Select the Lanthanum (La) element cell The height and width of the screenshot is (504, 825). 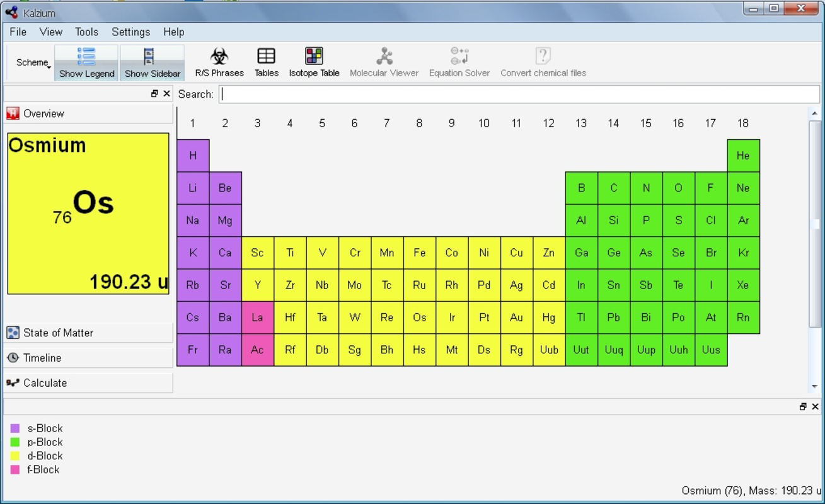257,318
